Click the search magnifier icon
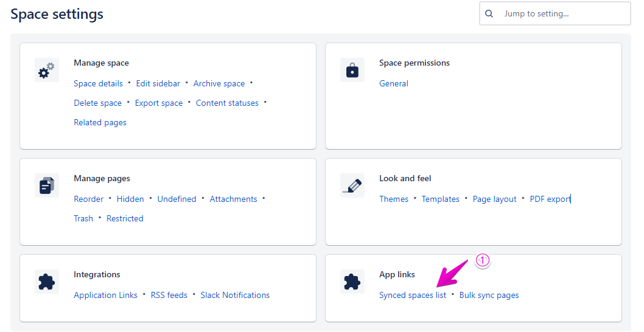Screen dimensions: 644x332 [489, 13]
